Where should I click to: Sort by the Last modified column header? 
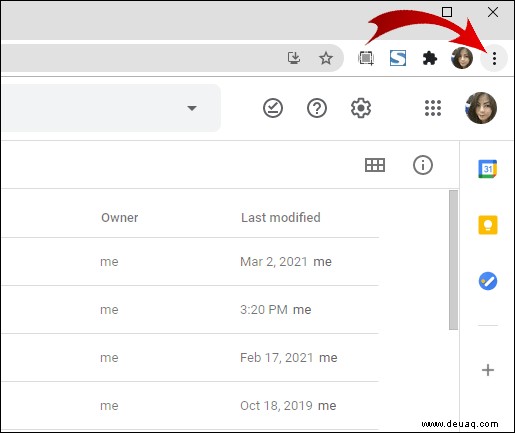pyautogui.click(x=281, y=217)
